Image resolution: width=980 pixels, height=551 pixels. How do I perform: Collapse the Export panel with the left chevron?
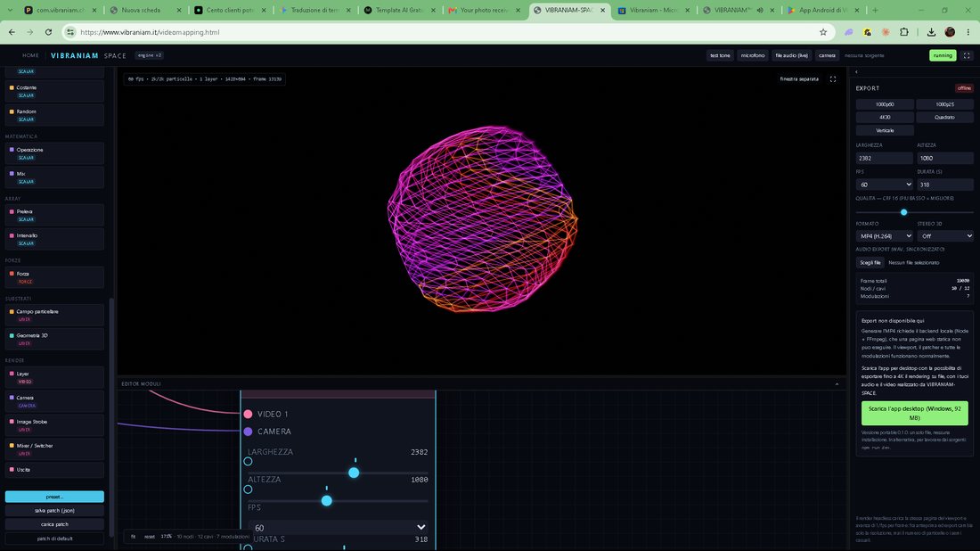click(x=856, y=72)
